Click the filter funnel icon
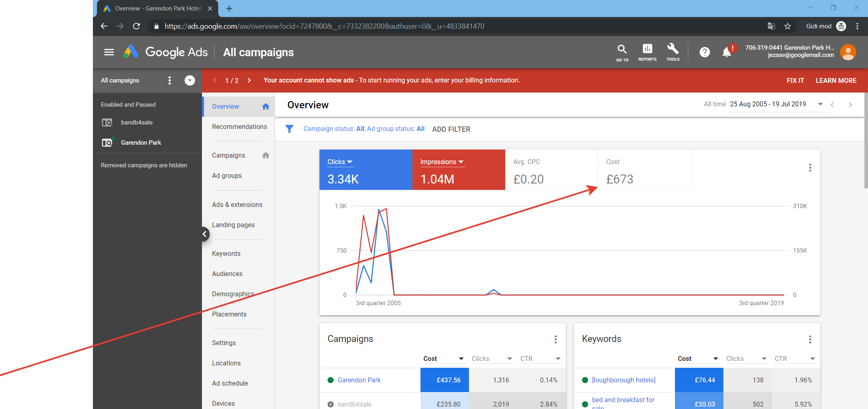 click(289, 129)
